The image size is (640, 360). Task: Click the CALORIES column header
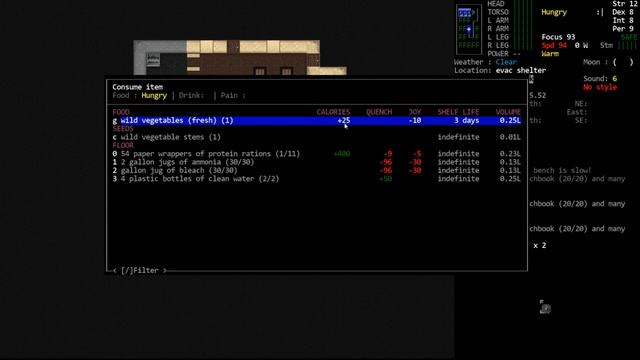coord(333,112)
